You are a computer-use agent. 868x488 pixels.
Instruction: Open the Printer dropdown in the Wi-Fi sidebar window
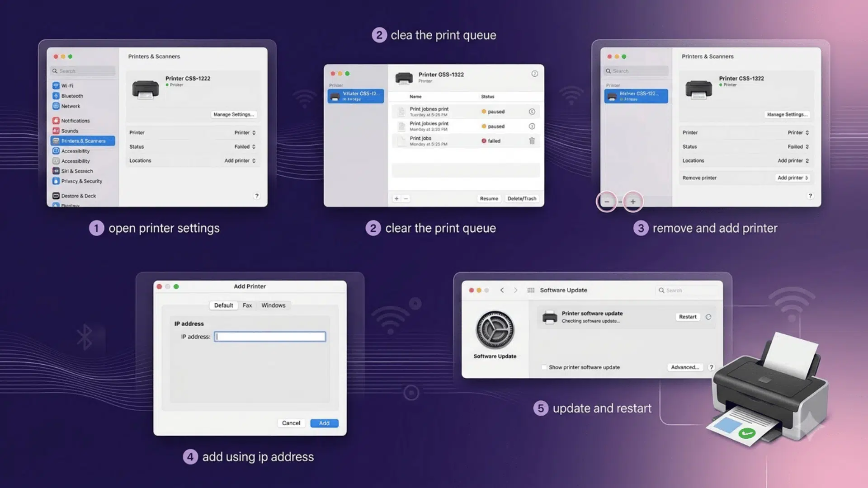(x=245, y=132)
